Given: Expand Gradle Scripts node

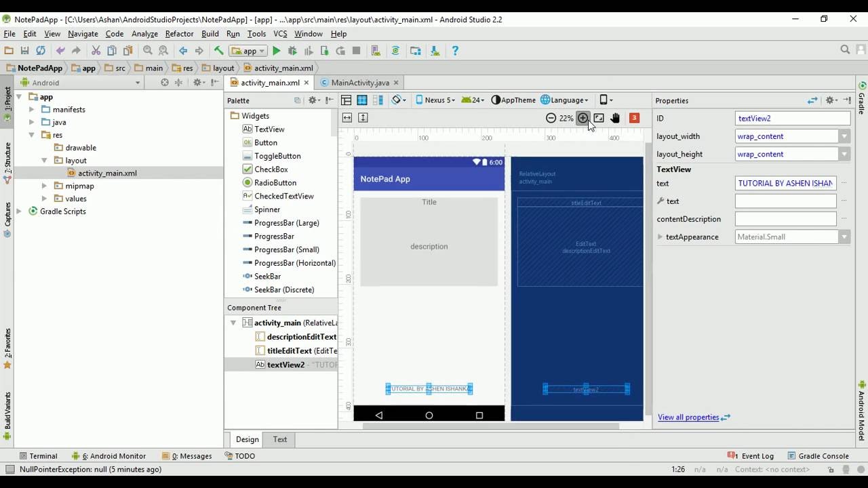Looking at the screenshot, I should click(19, 211).
